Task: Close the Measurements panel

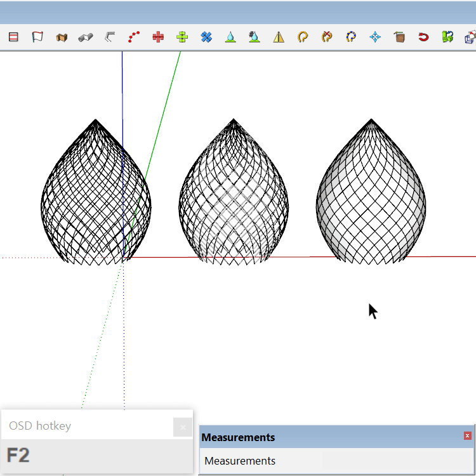Action: [468, 436]
